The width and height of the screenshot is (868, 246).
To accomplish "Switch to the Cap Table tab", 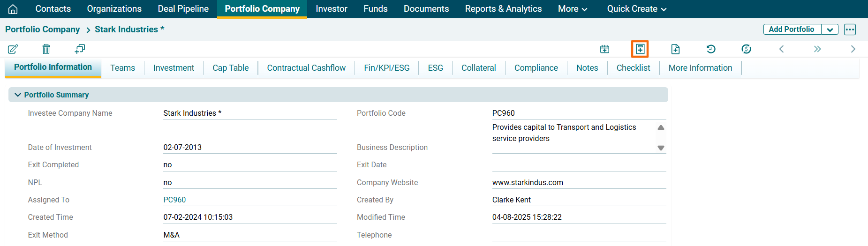I will (230, 68).
